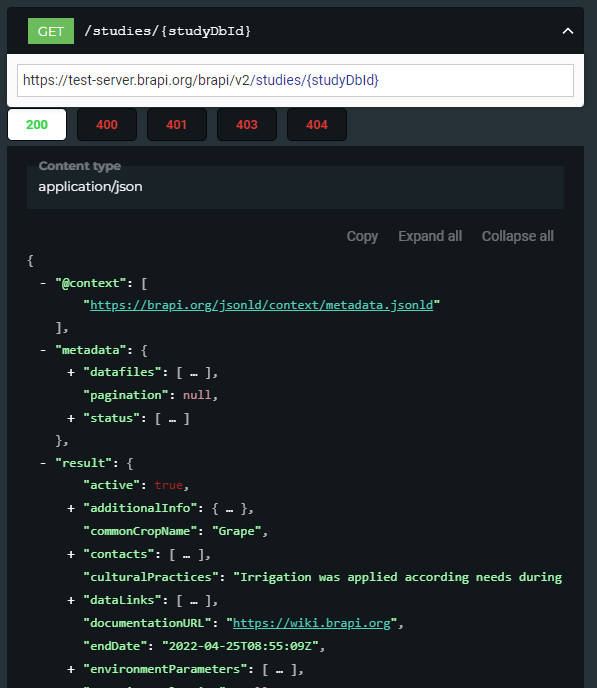Open the wiki.brapi.org documentation link
The width and height of the screenshot is (597, 688).
click(x=311, y=624)
